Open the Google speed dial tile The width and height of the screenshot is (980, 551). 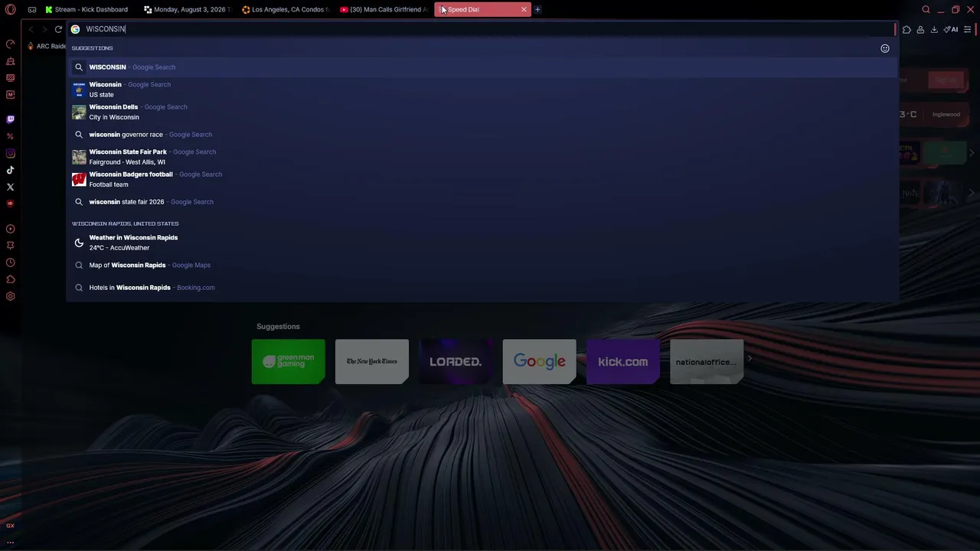(539, 361)
